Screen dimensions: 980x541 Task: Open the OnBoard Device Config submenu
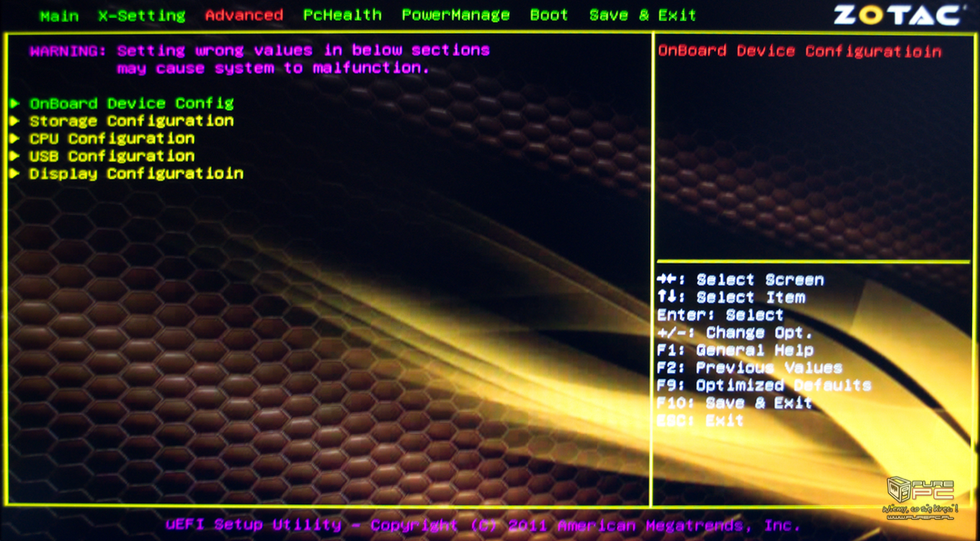tap(132, 103)
